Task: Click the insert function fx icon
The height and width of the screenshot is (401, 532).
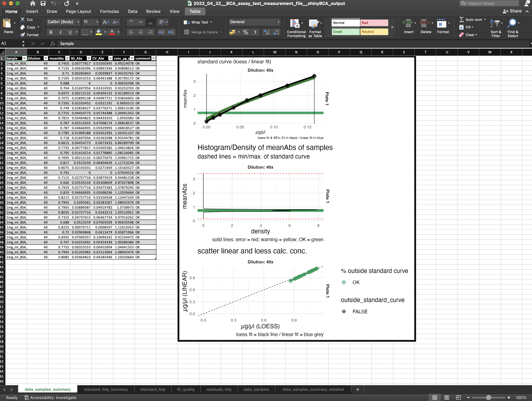Action: (53, 44)
